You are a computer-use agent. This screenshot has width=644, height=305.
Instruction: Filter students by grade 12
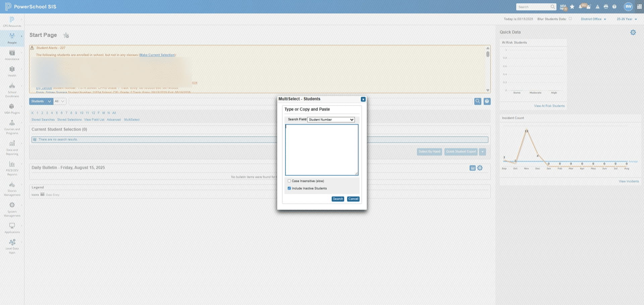[93, 113]
